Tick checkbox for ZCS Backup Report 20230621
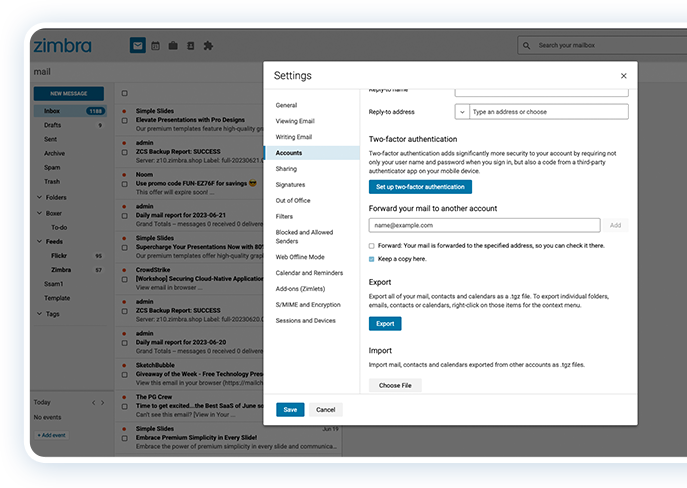 coord(124,152)
